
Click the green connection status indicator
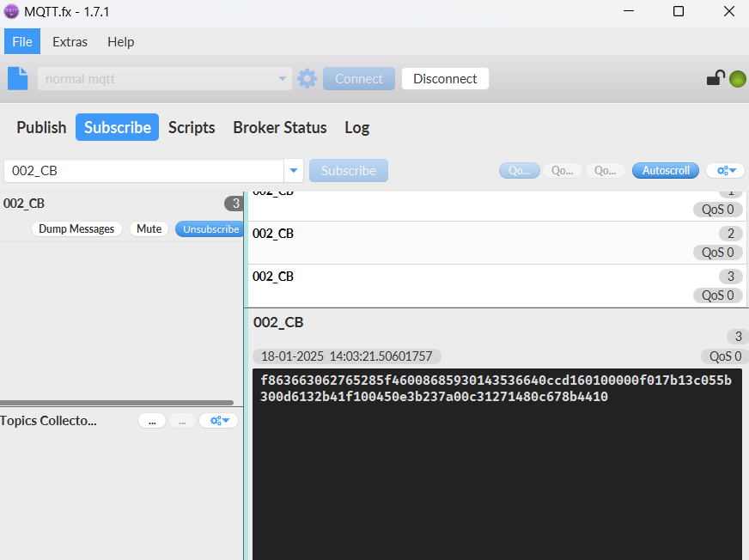[738, 79]
